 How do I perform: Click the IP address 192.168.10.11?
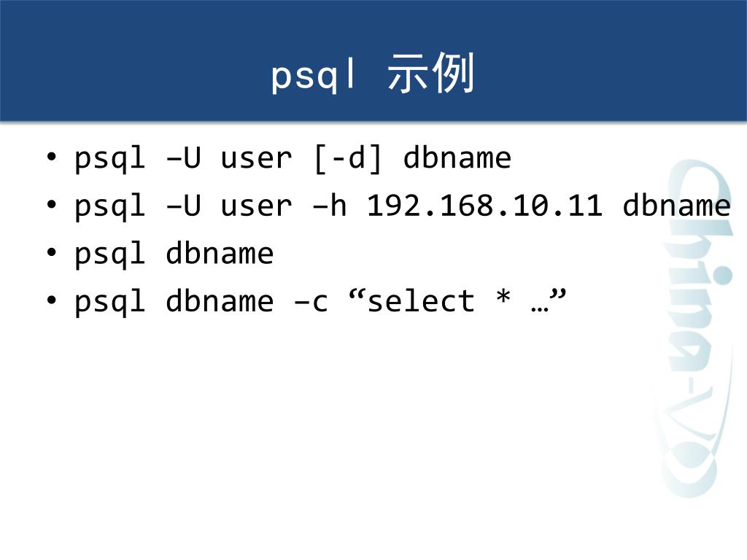click(484, 206)
